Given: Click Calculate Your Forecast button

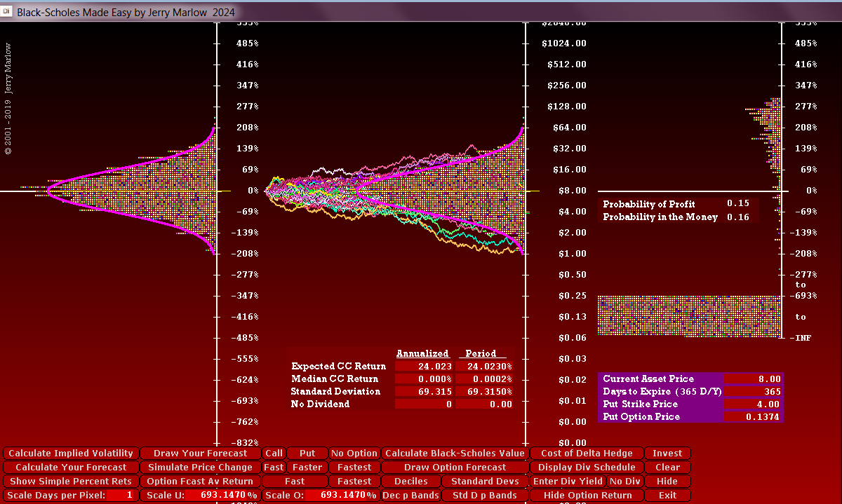Looking at the screenshot, I should [x=71, y=468].
